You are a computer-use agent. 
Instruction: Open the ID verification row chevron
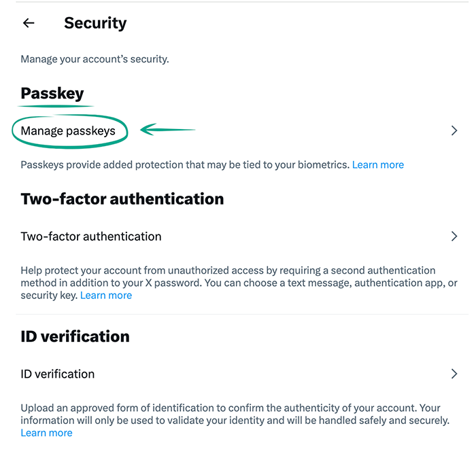click(x=454, y=374)
